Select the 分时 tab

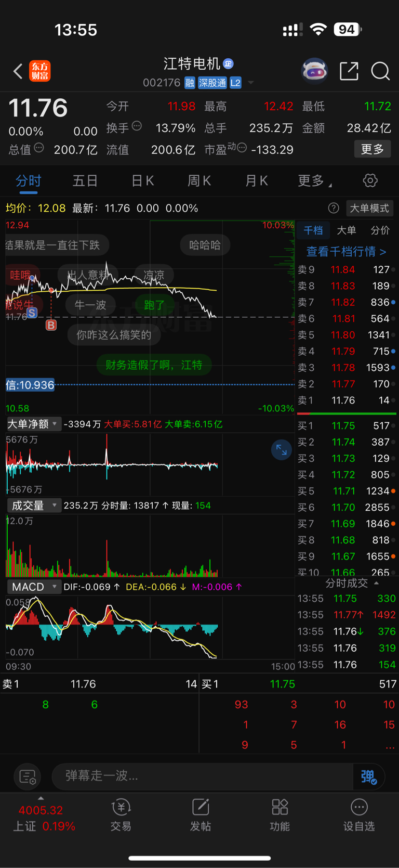[x=29, y=181]
